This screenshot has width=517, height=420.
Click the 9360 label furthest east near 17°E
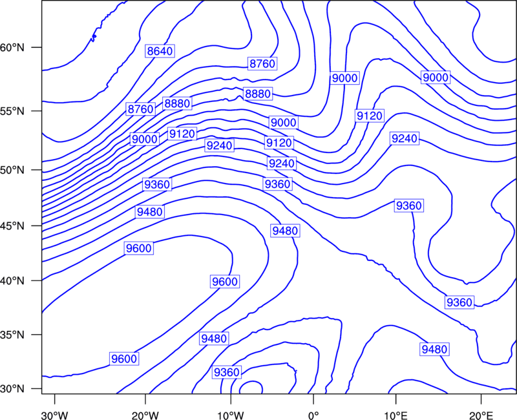[x=459, y=302]
